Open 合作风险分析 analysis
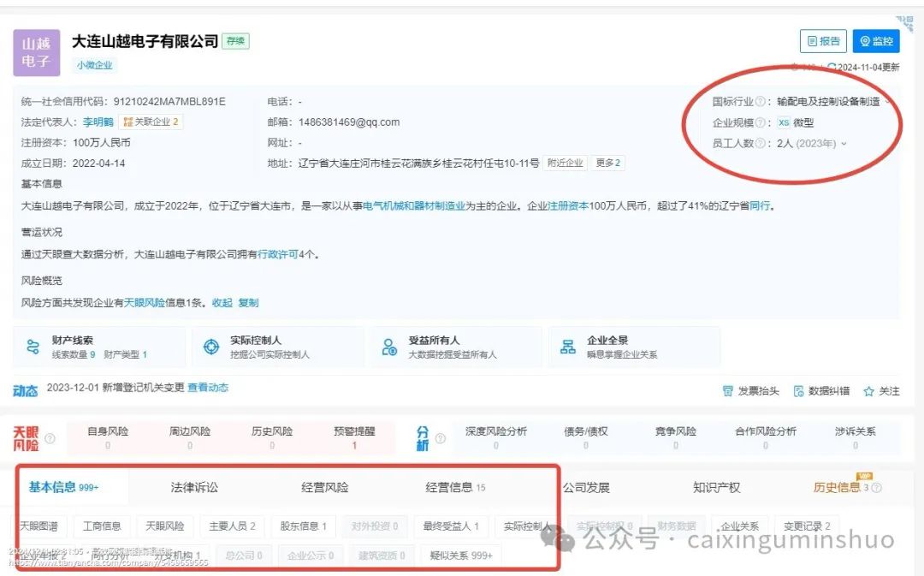Image resolution: width=924 pixels, height=576 pixels. 766,437
